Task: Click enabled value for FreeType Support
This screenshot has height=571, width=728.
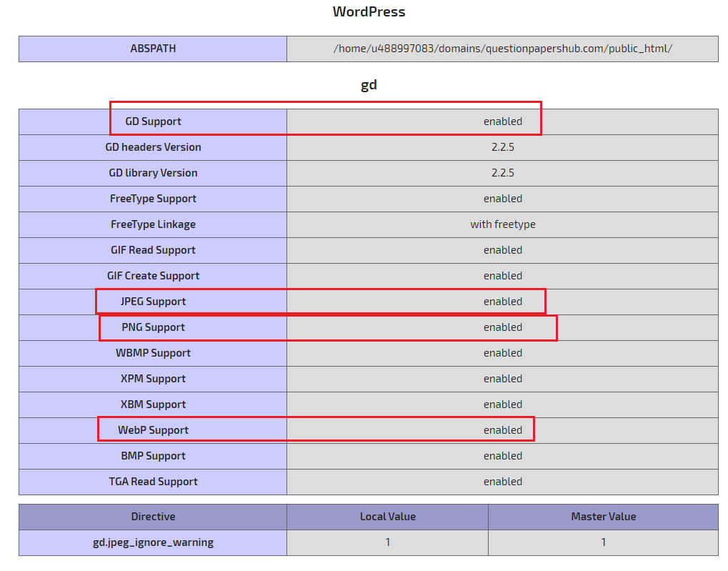Action: pos(503,199)
